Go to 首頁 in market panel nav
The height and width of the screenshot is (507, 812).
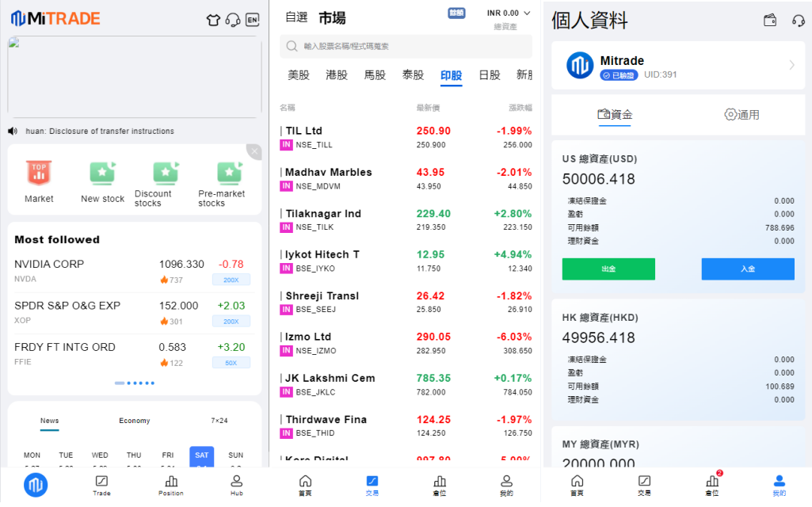tap(306, 486)
